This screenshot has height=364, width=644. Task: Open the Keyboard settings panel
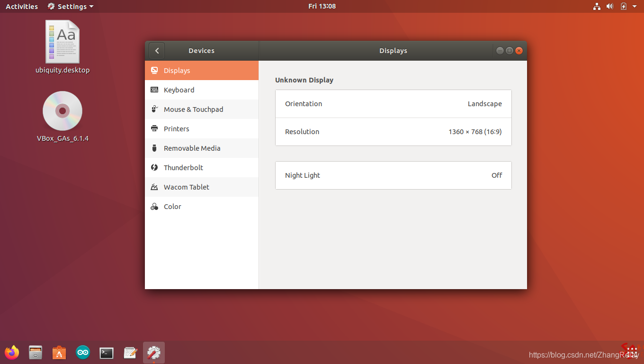[x=202, y=90]
